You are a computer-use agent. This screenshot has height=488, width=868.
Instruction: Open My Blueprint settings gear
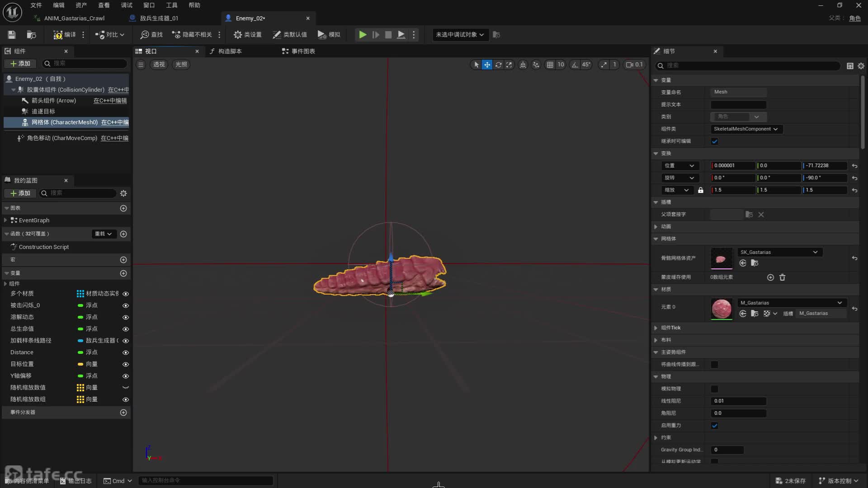point(123,193)
